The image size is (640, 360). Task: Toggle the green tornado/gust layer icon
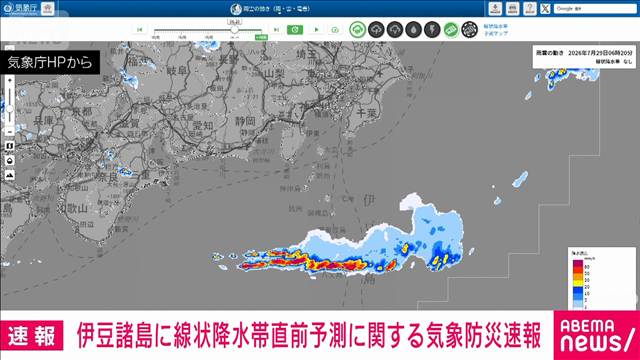tap(451, 29)
